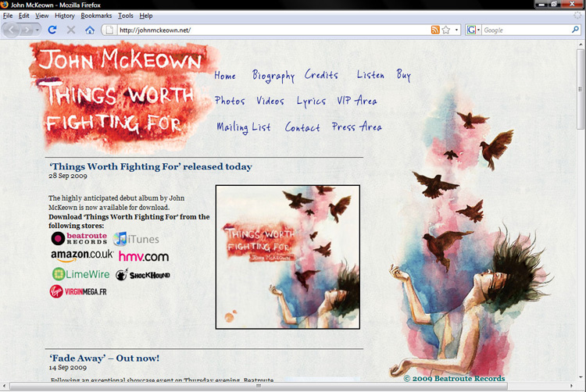Click the Stop loading X icon

pyautogui.click(x=71, y=30)
